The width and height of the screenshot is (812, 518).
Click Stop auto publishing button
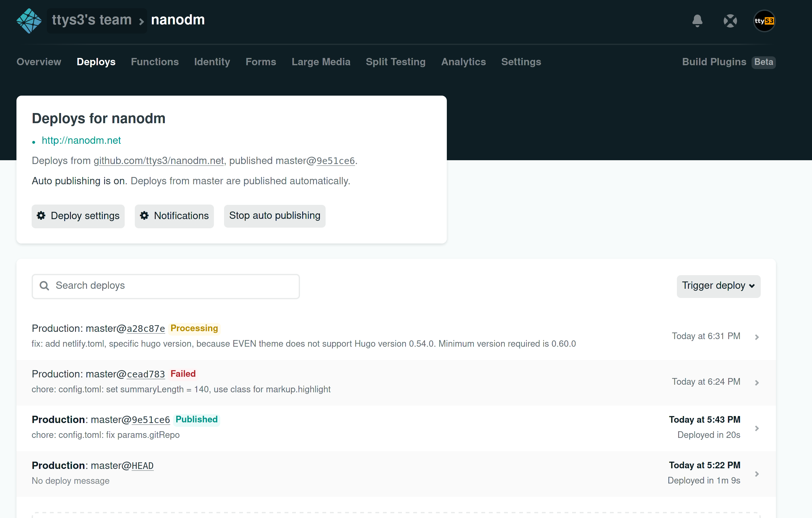point(275,216)
